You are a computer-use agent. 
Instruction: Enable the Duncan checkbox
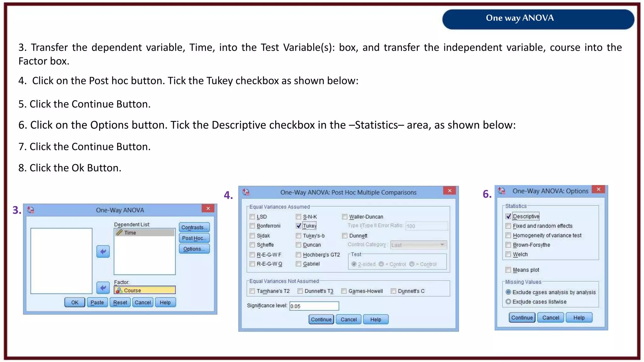298,244
